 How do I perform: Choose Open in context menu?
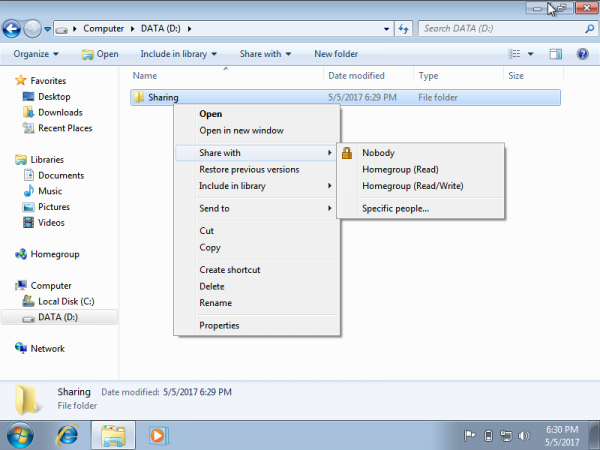(x=257, y=114)
